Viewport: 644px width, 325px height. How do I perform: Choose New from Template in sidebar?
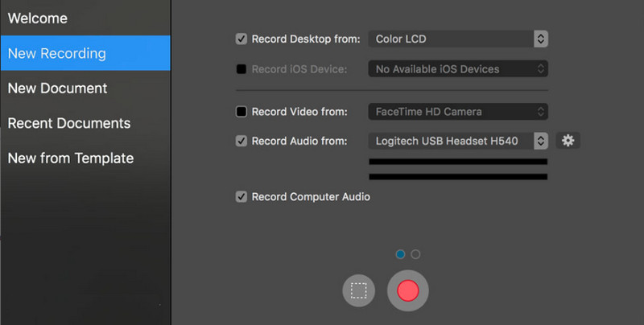click(71, 158)
